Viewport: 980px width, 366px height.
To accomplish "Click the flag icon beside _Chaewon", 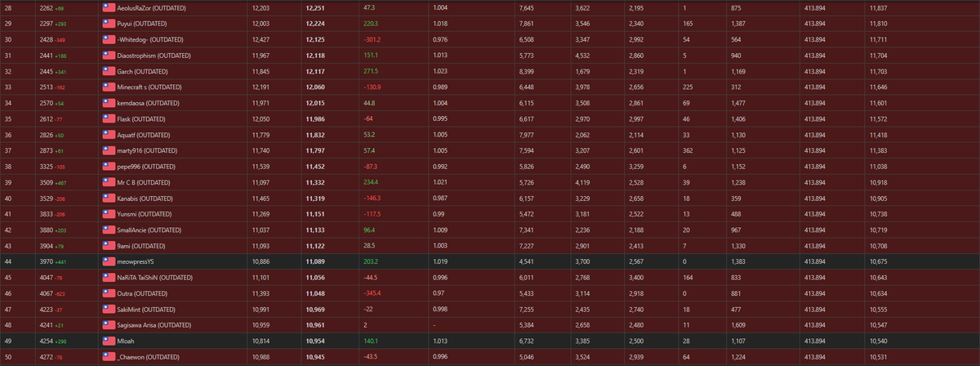I will pos(109,357).
